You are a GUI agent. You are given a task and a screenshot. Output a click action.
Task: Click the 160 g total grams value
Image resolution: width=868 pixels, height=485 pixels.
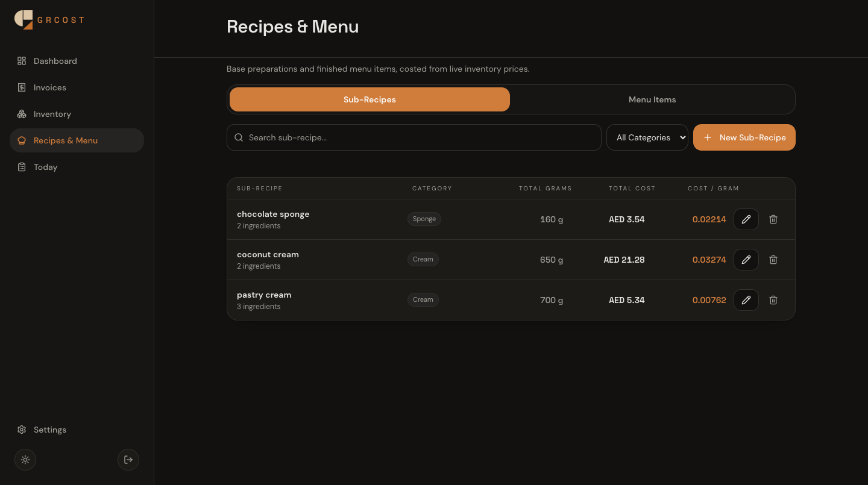tap(552, 219)
